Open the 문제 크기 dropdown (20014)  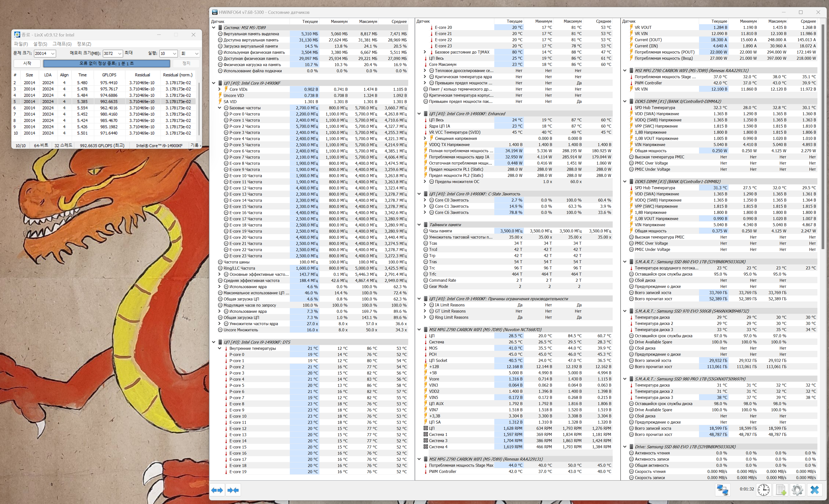53,54
